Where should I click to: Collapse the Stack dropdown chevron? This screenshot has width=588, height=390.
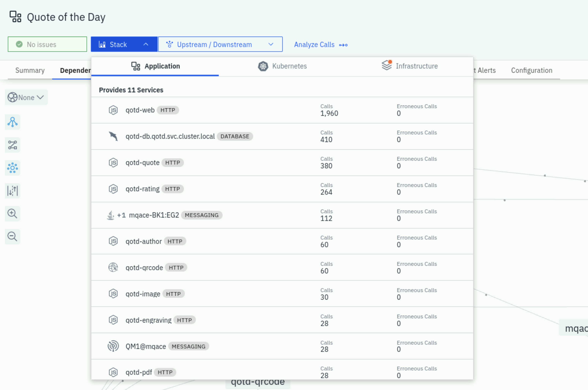(146, 44)
